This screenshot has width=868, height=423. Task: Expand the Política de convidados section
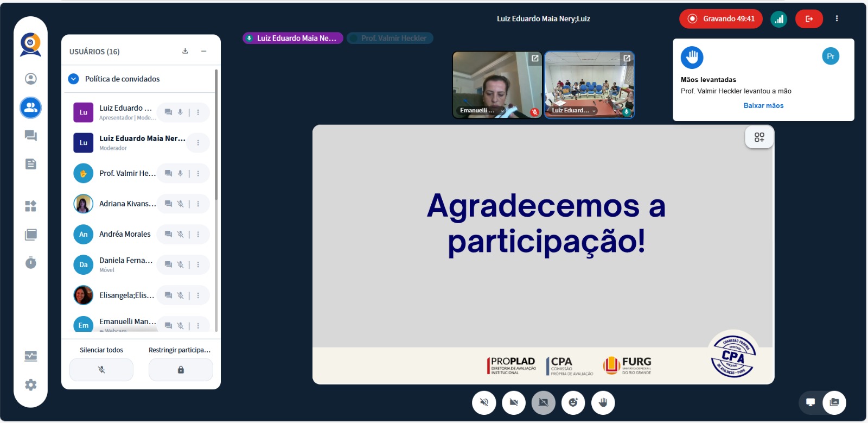click(x=74, y=79)
